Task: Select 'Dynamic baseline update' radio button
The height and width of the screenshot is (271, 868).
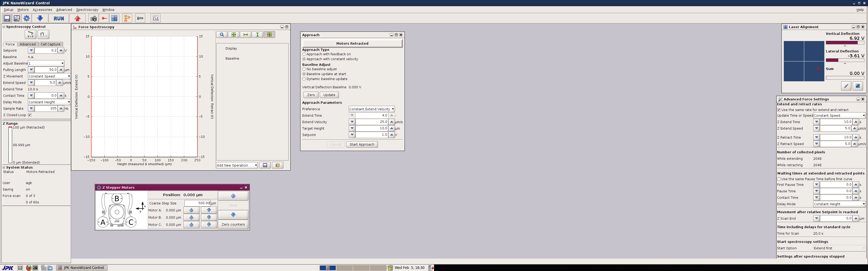Action: click(304, 79)
